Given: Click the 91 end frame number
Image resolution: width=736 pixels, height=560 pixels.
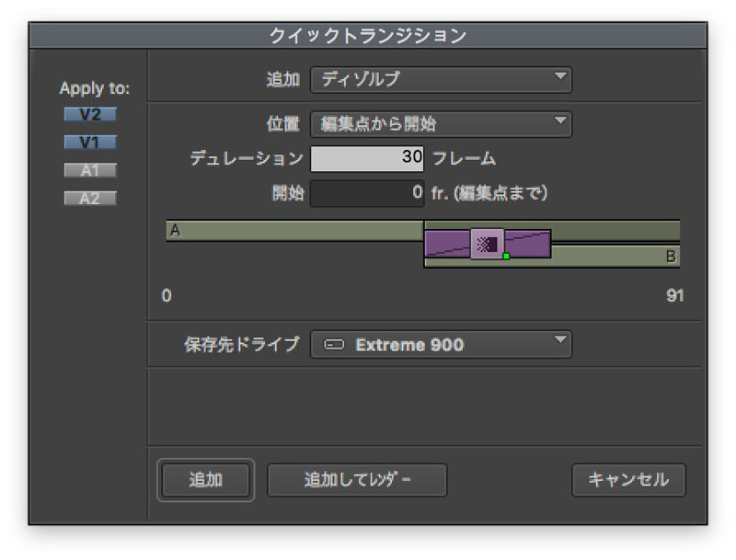Looking at the screenshot, I should 674,296.
